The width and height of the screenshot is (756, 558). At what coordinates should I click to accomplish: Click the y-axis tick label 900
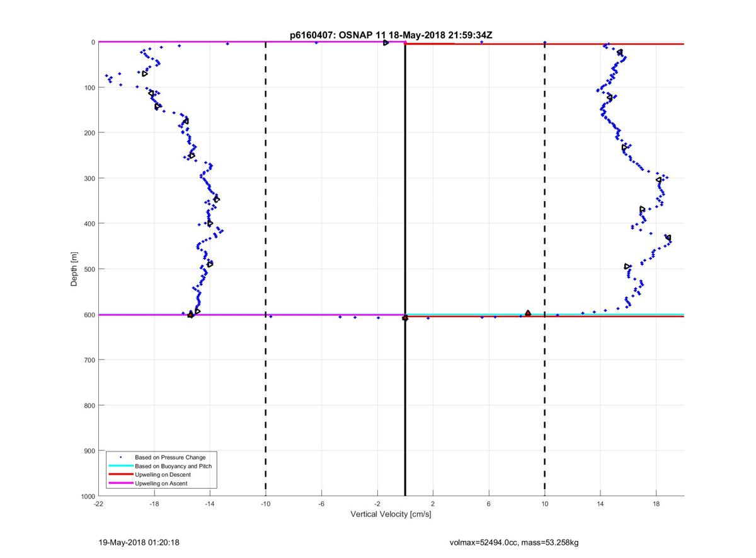[89, 451]
